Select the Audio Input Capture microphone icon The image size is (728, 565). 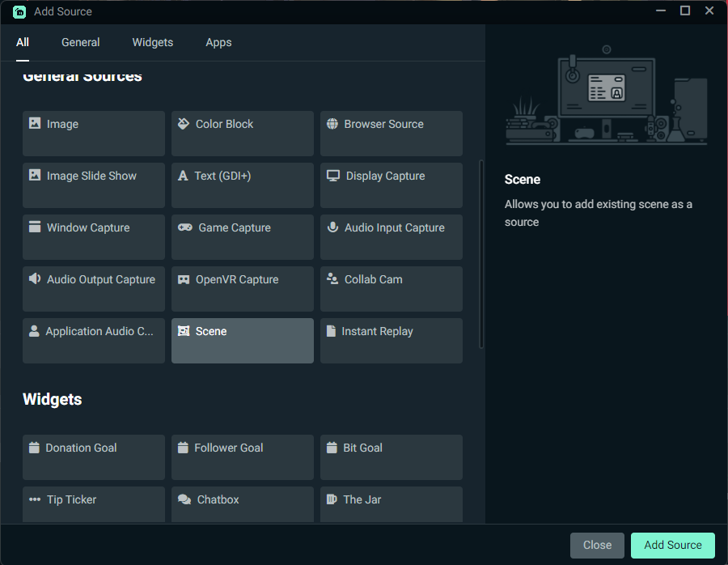click(332, 227)
